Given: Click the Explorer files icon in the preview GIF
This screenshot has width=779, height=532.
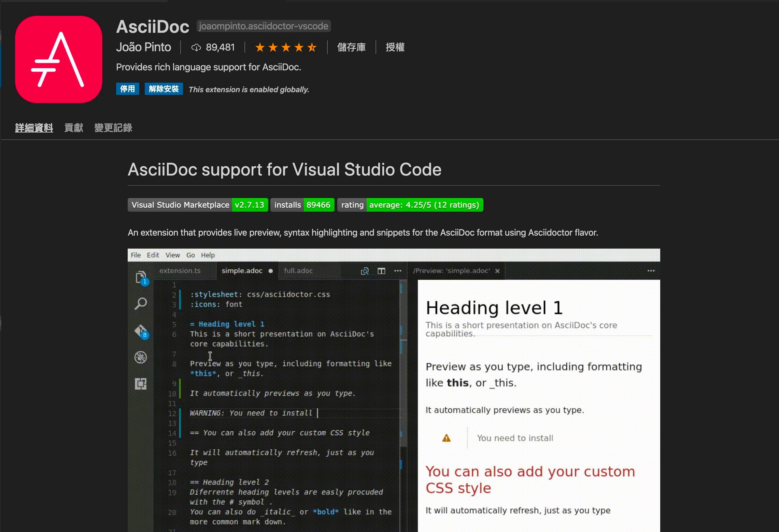Looking at the screenshot, I should 141,278.
